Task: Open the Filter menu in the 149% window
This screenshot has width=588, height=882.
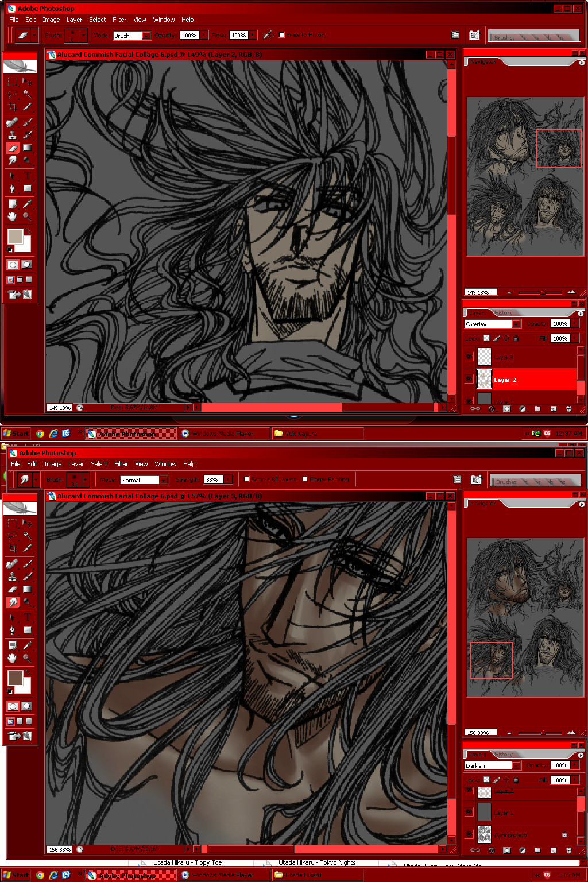Action: pos(119,20)
